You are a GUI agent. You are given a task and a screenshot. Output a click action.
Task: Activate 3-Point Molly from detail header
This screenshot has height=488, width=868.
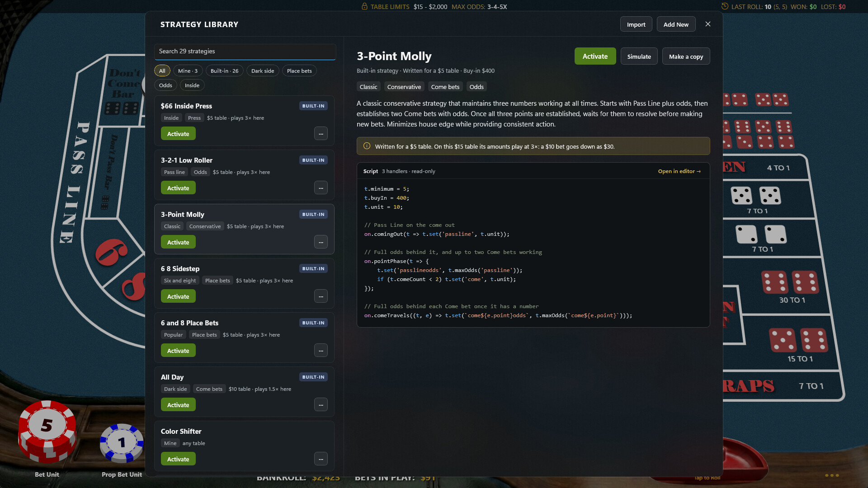[x=595, y=56]
